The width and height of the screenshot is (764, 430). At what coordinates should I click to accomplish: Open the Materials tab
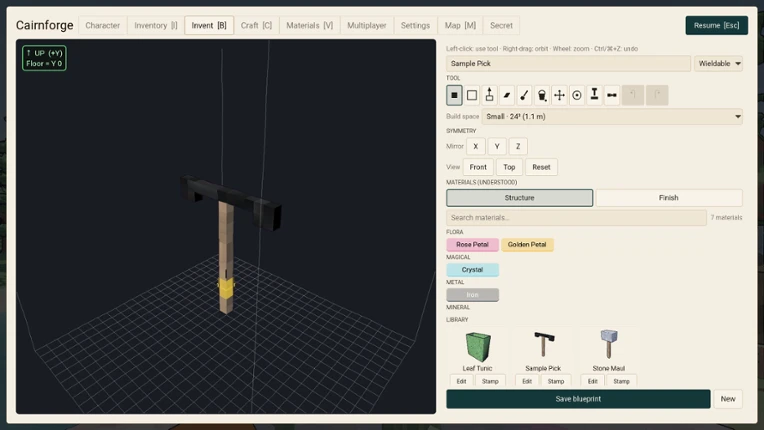(309, 25)
